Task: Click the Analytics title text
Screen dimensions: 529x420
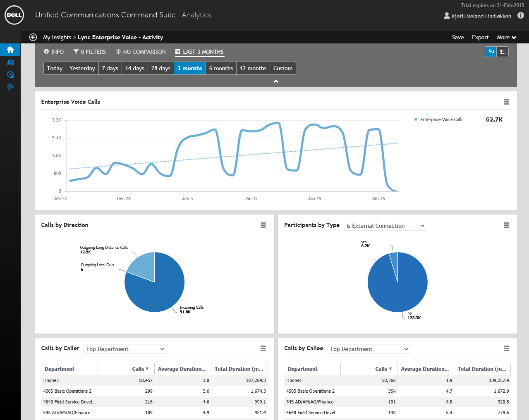Action: (196, 15)
